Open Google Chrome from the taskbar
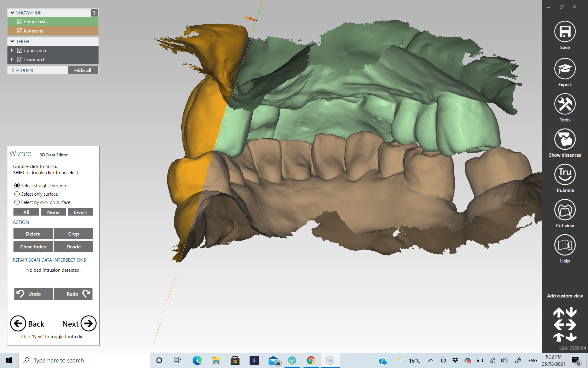 point(311,360)
